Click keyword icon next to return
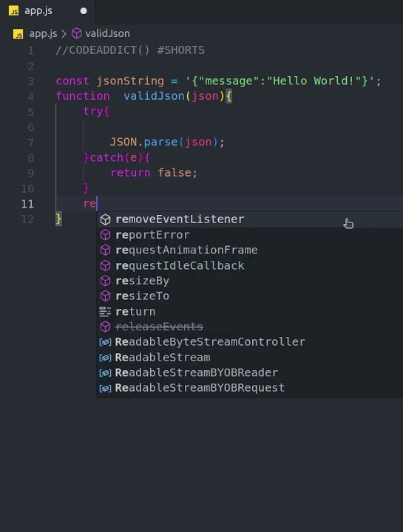Viewport: 403px width, 532px height. point(105,312)
